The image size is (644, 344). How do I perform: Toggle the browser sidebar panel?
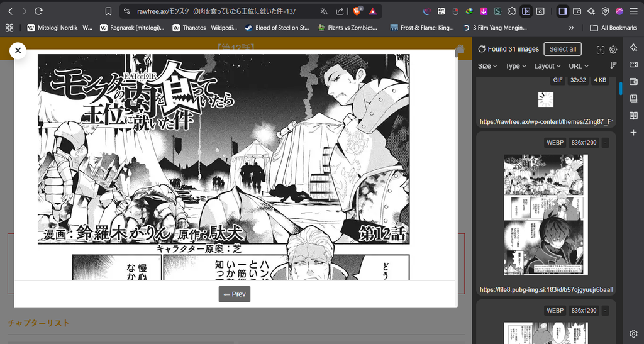[x=563, y=11]
